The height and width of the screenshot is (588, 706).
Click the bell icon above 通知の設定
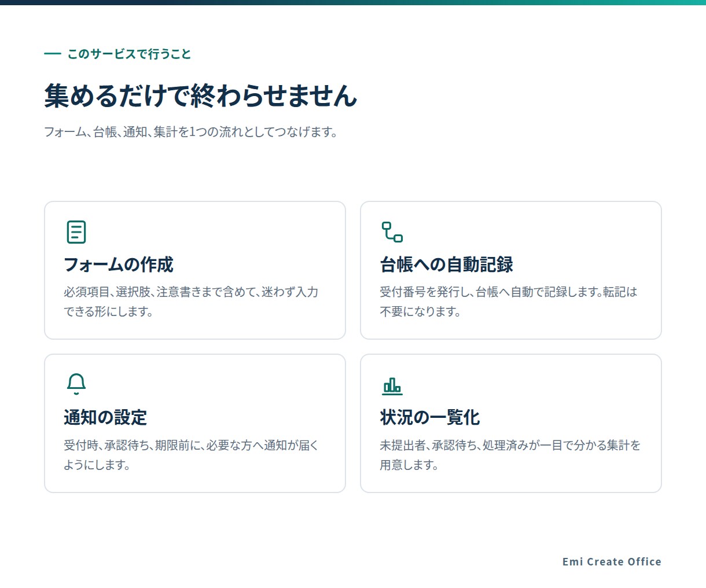[76, 384]
